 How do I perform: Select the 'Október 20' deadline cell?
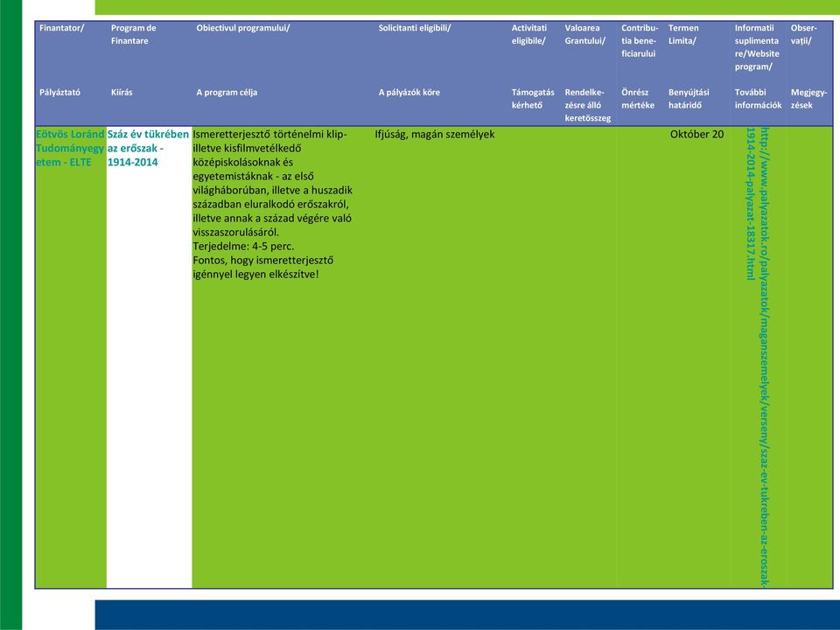(x=696, y=134)
